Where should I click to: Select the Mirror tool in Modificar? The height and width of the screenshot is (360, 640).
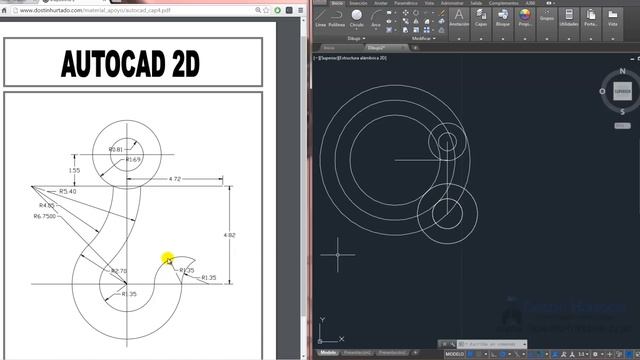point(416,21)
